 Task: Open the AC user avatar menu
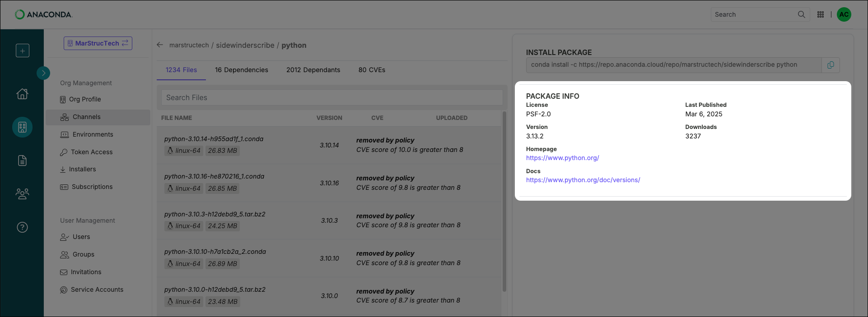pyautogui.click(x=844, y=14)
